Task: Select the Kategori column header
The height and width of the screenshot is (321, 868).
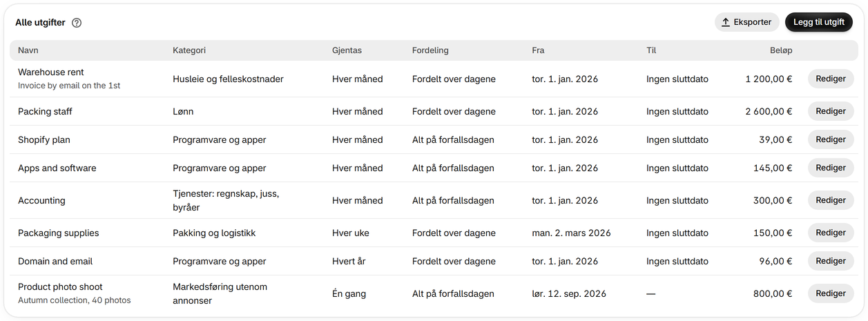Action: pyautogui.click(x=189, y=50)
